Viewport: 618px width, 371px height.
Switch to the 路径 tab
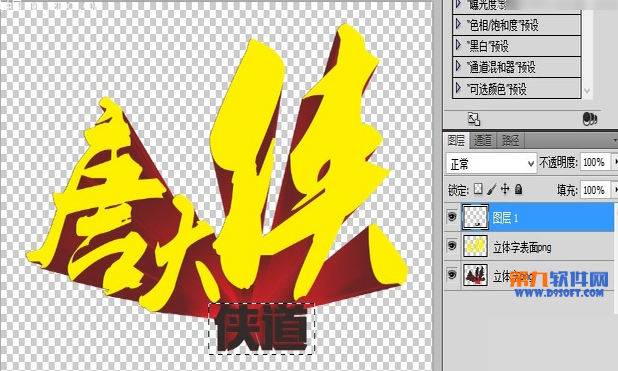click(510, 140)
